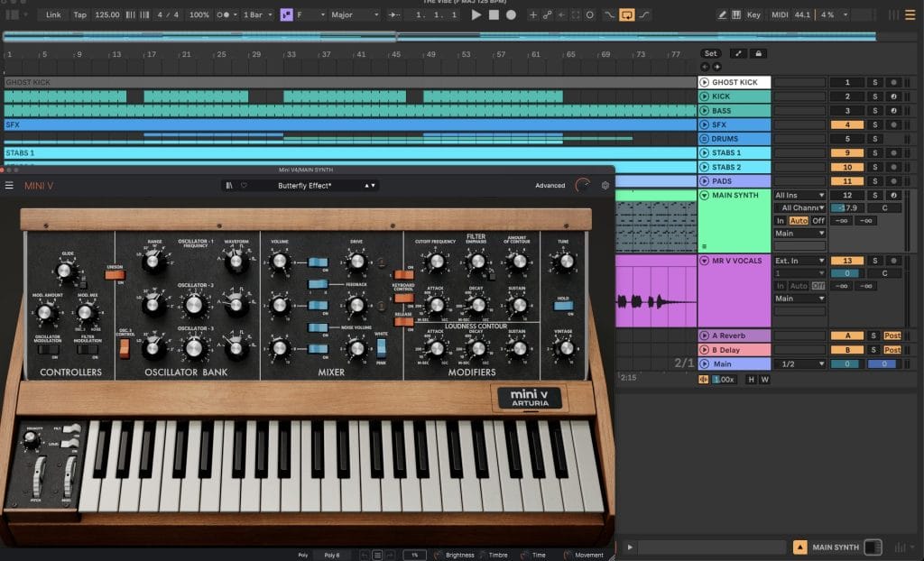
Task: Collapse the MR V VOCALS track
Action: (704, 261)
